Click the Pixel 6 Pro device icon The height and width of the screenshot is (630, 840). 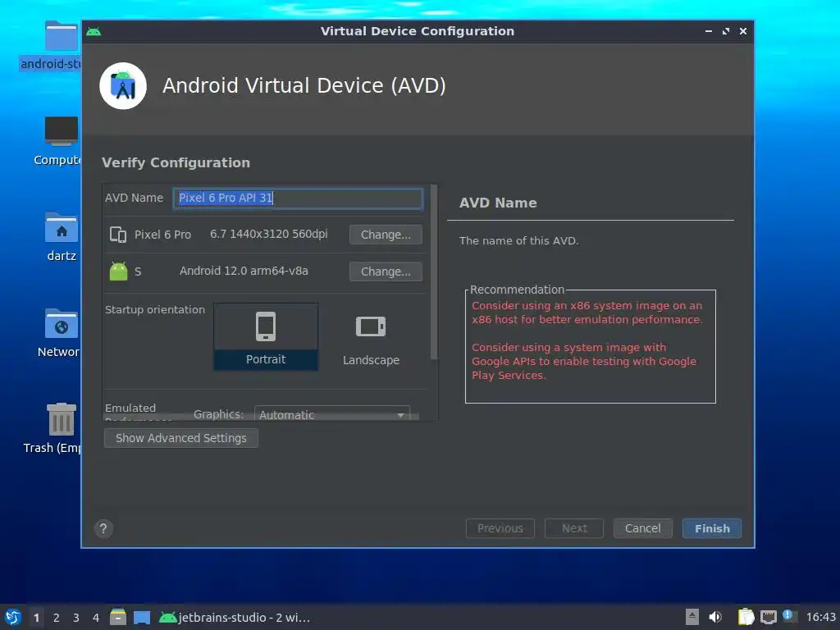(x=118, y=235)
